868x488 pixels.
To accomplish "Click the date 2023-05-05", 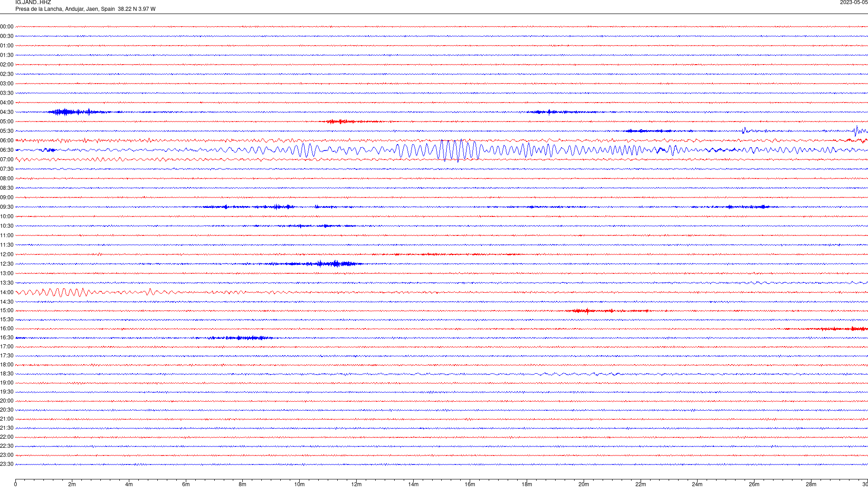I will click(854, 3).
